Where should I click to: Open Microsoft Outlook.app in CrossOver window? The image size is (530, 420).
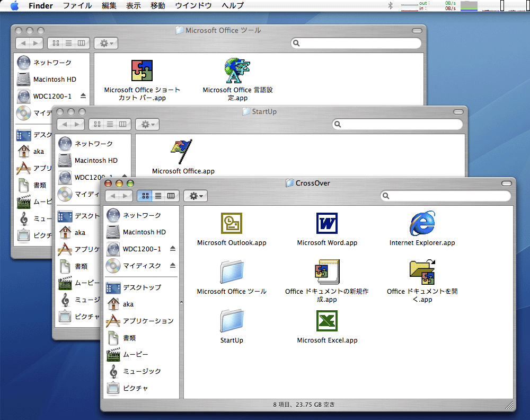pyautogui.click(x=232, y=223)
